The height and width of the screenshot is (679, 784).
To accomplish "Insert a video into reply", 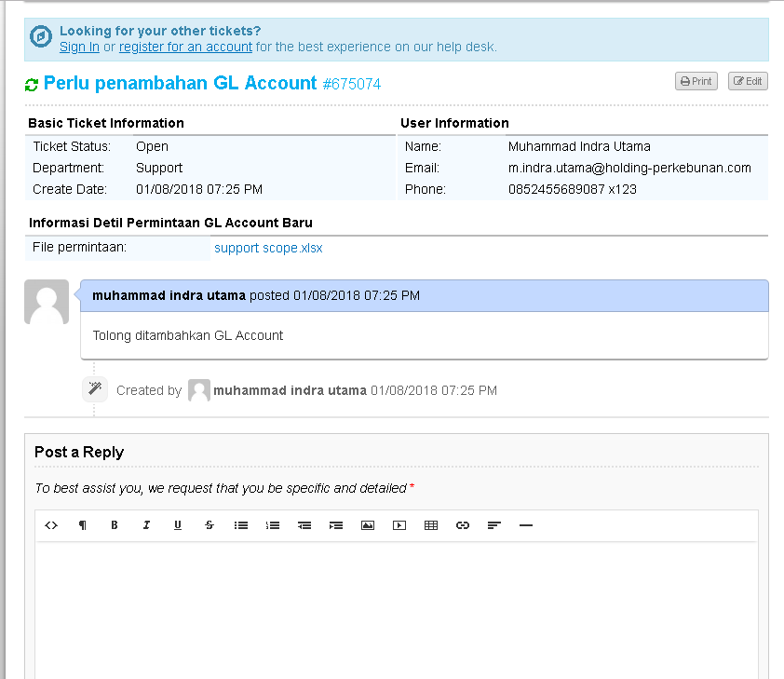I will tap(399, 525).
